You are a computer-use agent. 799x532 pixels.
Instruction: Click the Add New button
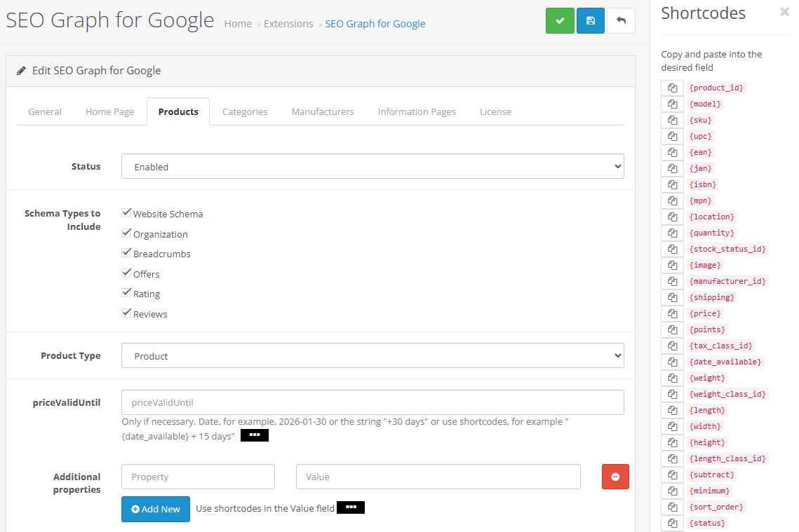click(155, 509)
